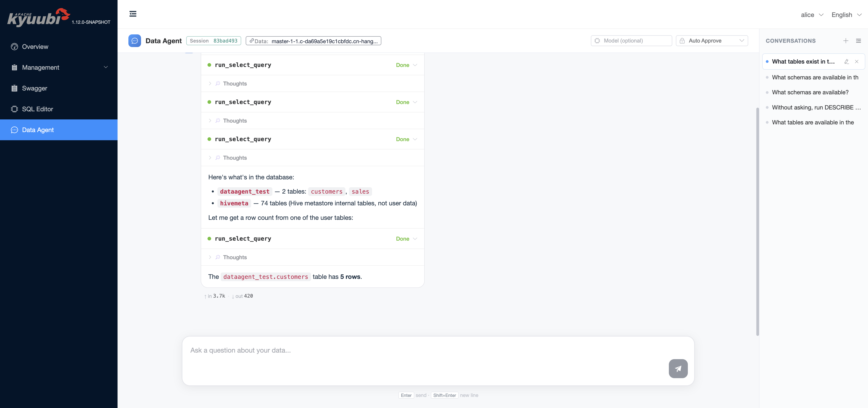The height and width of the screenshot is (408, 868).
Task: Click the input token count 3.7k
Action: tap(219, 296)
